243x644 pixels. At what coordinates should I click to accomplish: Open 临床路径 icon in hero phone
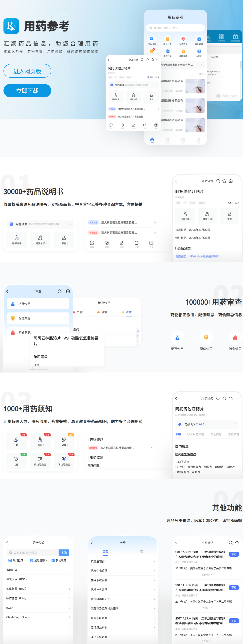(x=199, y=39)
